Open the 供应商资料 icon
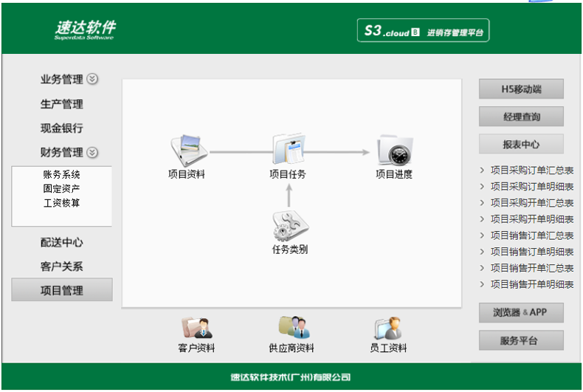The height and width of the screenshot is (392, 583). [x=294, y=327]
